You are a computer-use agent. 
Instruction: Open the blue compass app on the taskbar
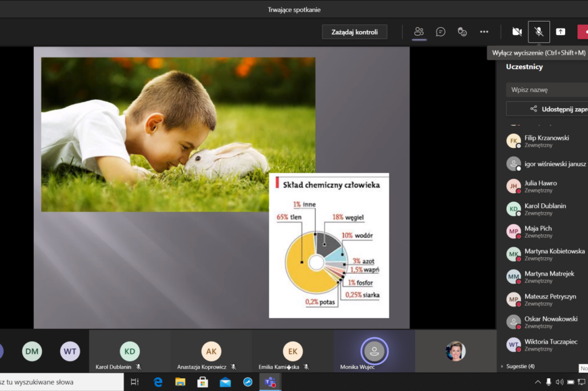click(x=248, y=382)
